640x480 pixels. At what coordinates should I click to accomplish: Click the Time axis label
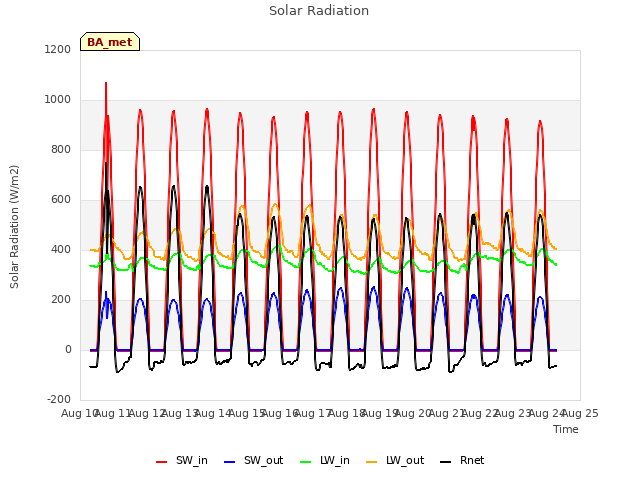coord(566,429)
